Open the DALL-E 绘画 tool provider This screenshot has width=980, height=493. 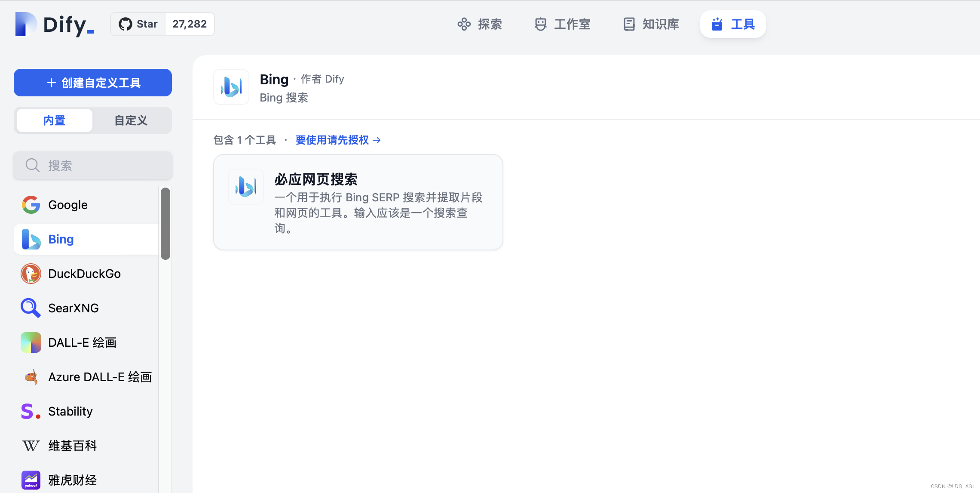(82, 342)
